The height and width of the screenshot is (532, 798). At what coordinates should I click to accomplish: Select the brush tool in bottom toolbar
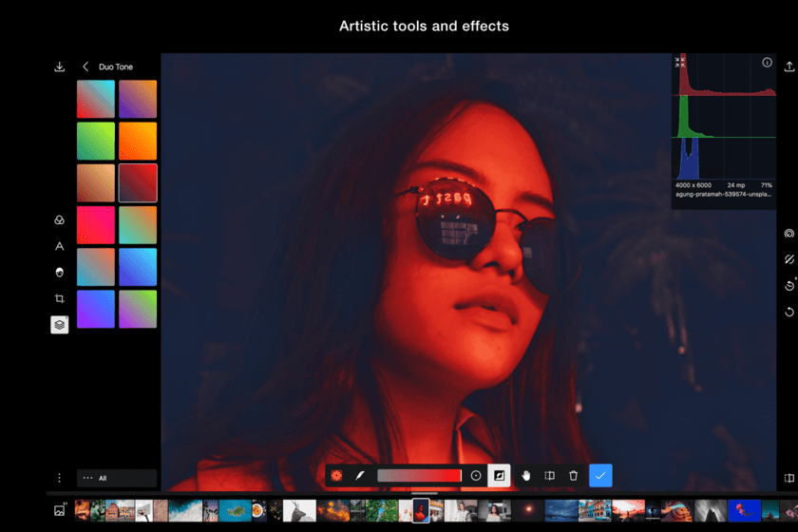(360, 475)
